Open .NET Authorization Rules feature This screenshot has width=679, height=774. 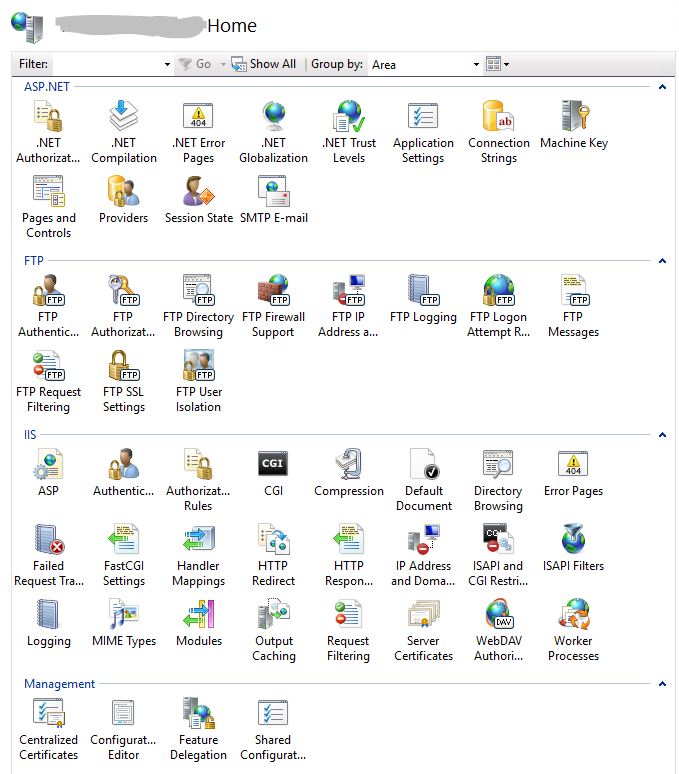pyautogui.click(x=48, y=132)
